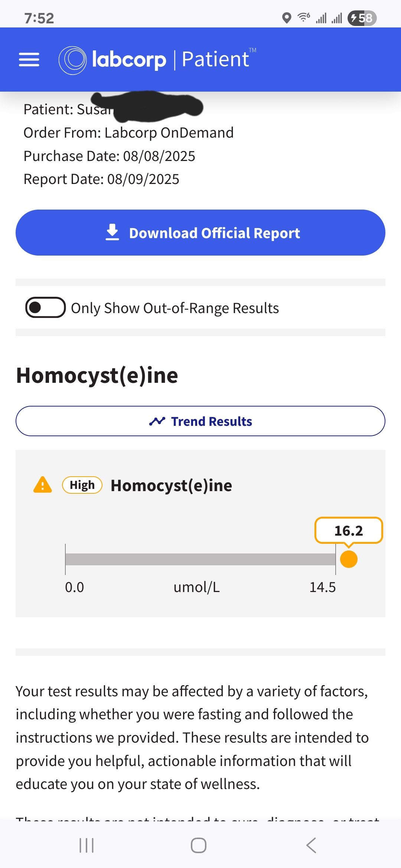401x868 pixels.
Task: Tap the Android back arrow
Action: [x=311, y=845]
